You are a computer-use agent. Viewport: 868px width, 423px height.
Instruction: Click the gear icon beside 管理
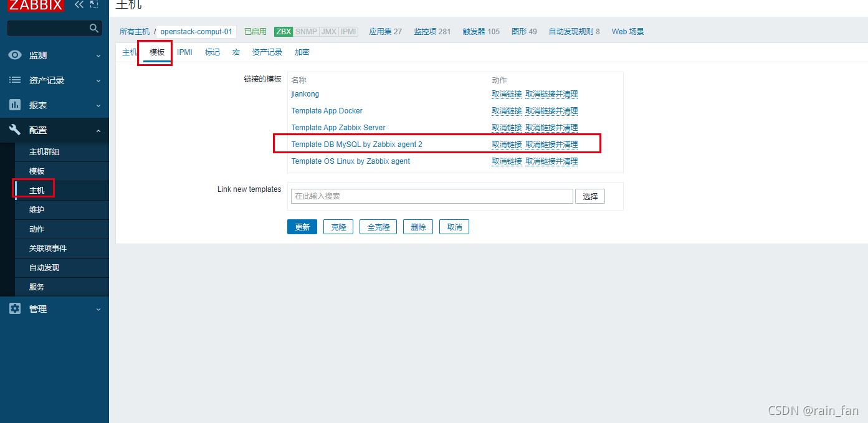coord(15,309)
